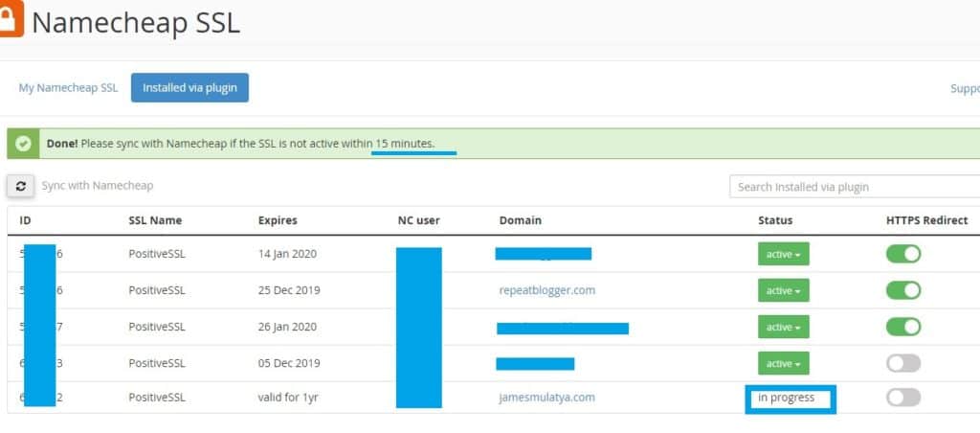Image resolution: width=980 pixels, height=433 pixels.
Task: Click the Sync with Namecheap refresh icon
Action: 21,186
